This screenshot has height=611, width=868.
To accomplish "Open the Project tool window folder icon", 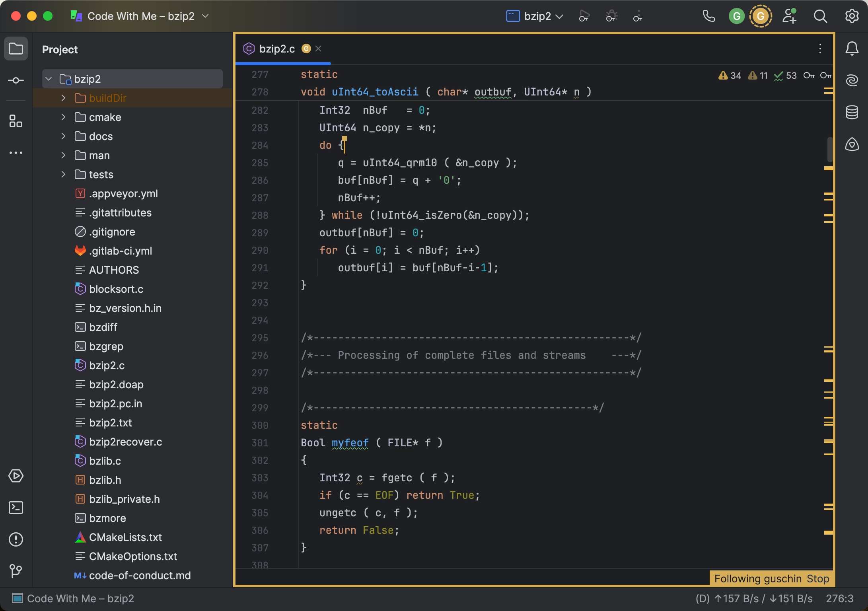I will 16,49.
